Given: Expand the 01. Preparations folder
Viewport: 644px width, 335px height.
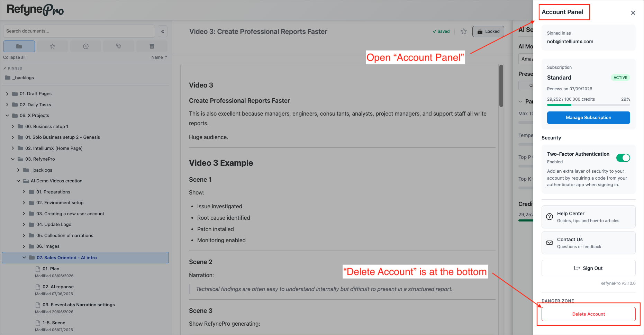Looking at the screenshot, I should (24, 192).
